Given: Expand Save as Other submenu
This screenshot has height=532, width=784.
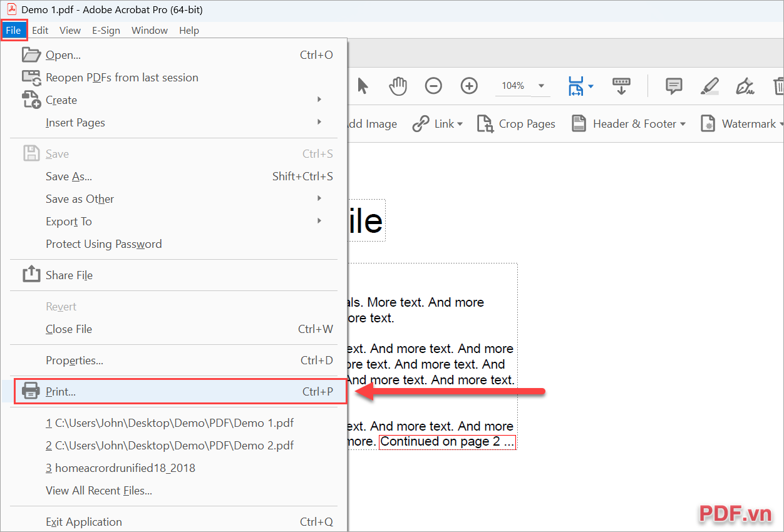Looking at the screenshot, I should 173,199.
